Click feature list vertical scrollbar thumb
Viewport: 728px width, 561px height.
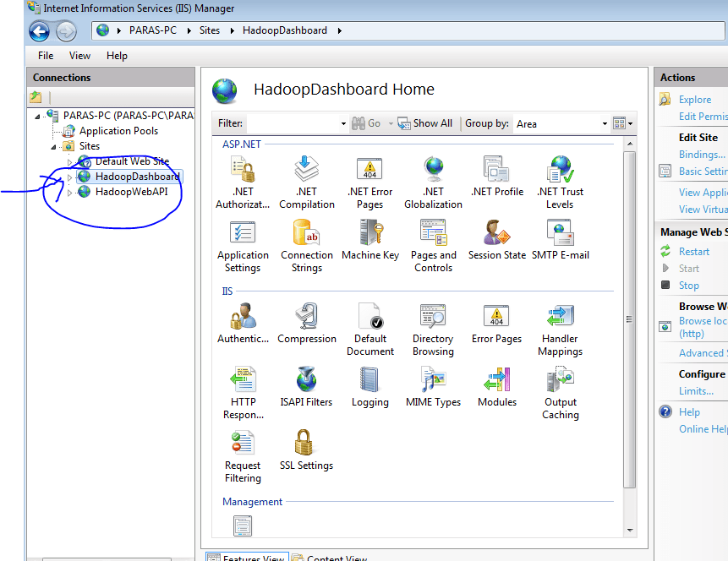tap(629, 319)
